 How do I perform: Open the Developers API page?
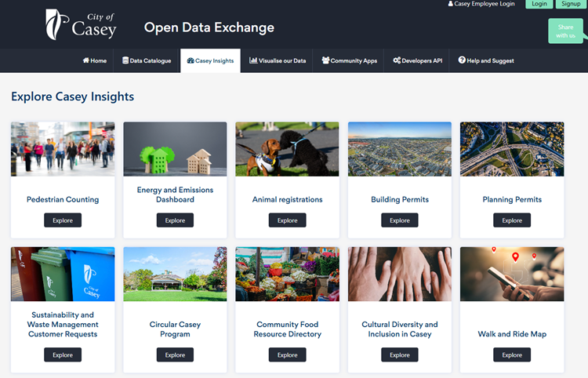coord(418,60)
